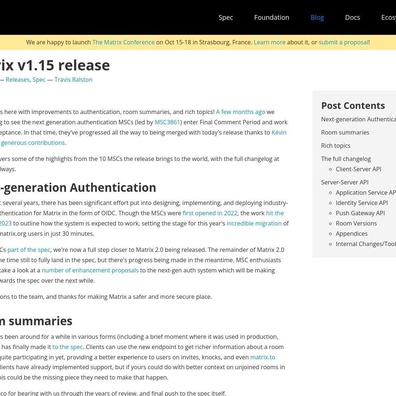Jump to Room summaries in Post Contents
The height and width of the screenshot is (396, 396).
click(345, 132)
